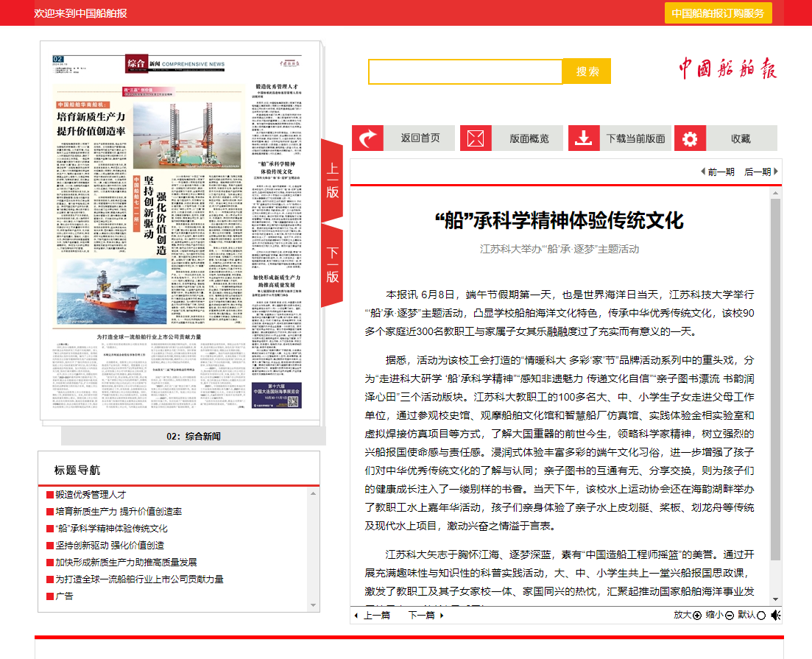Shrink text with 缩小 minus icon
This screenshot has width=812, height=659.
[x=729, y=616]
